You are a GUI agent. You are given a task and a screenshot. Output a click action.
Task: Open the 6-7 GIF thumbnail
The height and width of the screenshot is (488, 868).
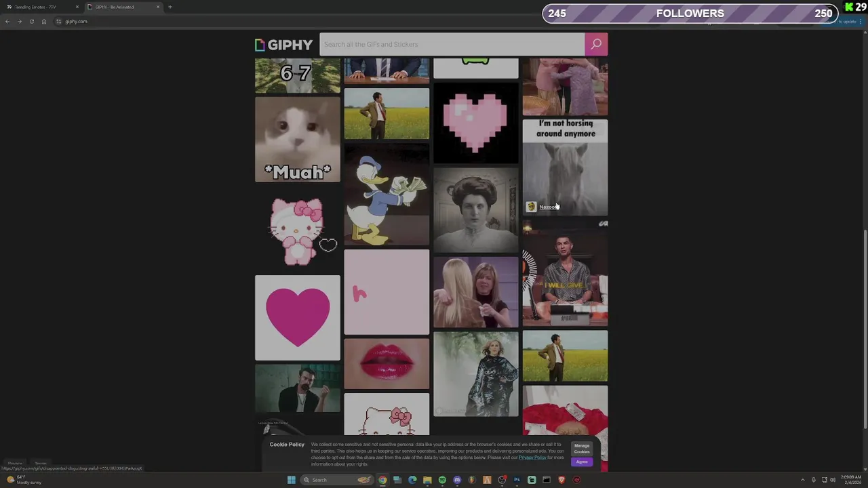click(298, 75)
